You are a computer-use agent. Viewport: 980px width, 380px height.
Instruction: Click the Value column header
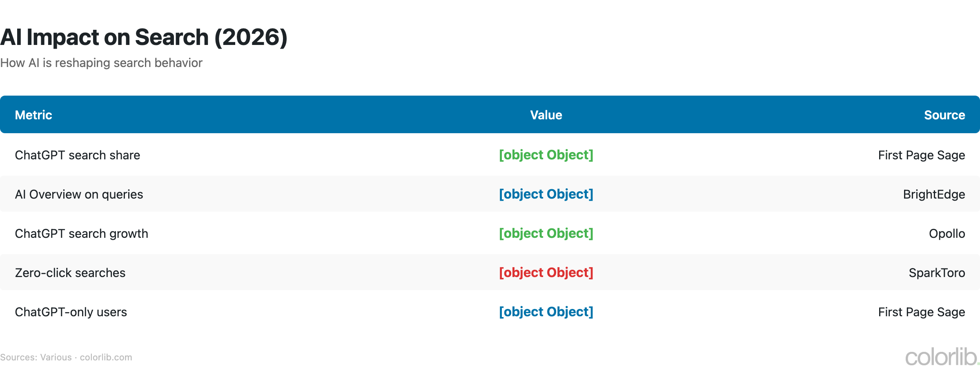[546, 115]
